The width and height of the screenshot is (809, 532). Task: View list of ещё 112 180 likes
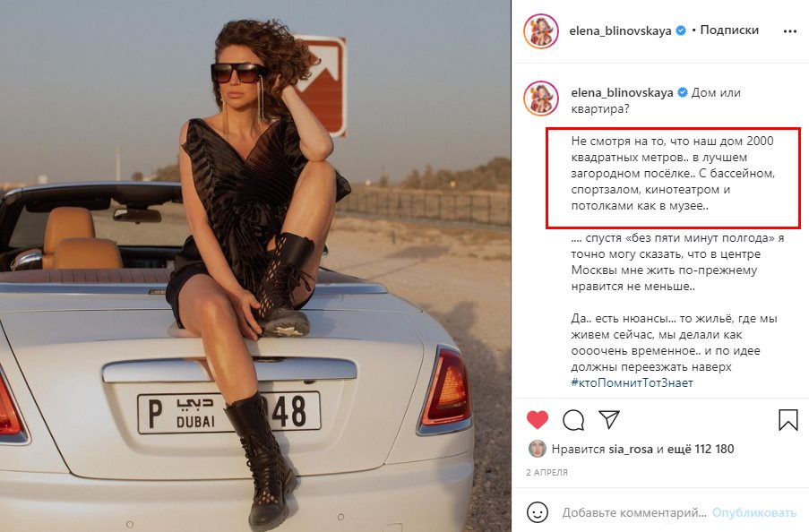point(701,449)
